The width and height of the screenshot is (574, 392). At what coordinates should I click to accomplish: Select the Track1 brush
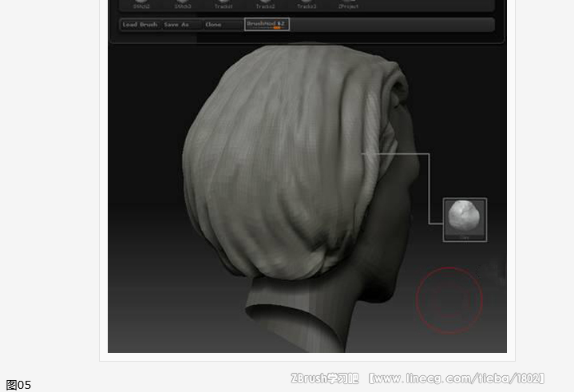(x=224, y=5)
